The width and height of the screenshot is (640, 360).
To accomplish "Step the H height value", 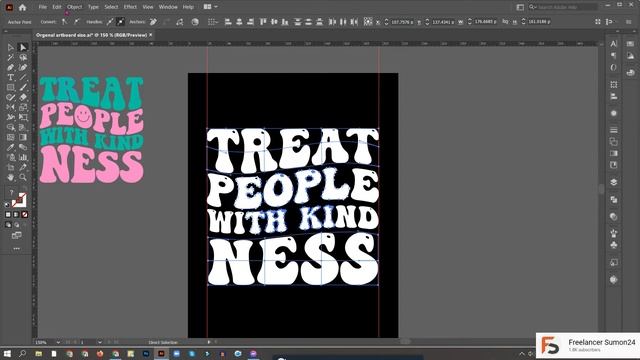I will coord(523,22).
